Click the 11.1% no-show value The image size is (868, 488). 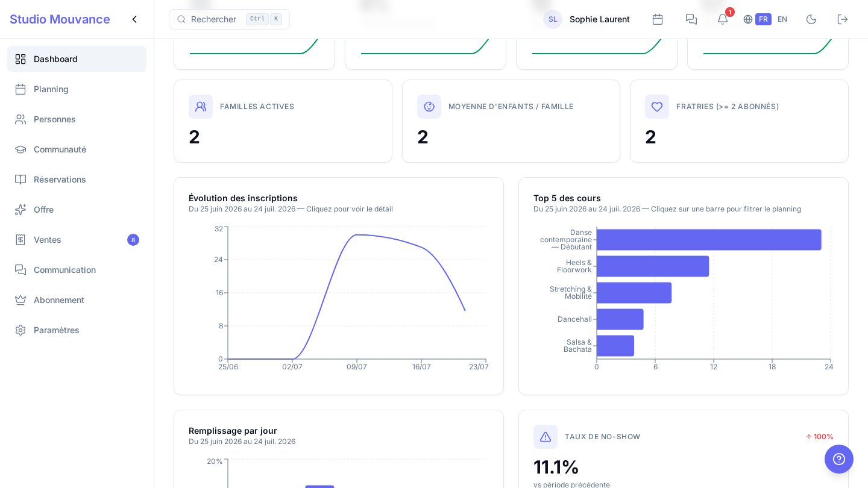point(556,467)
